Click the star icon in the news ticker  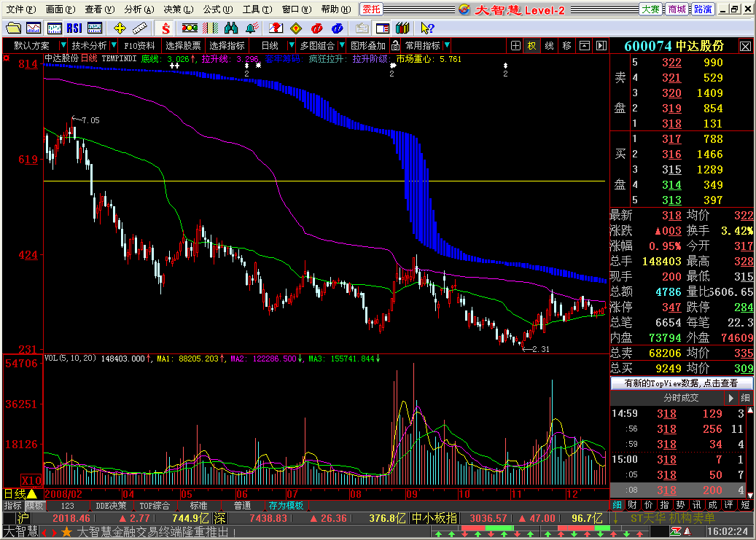(66, 532)
